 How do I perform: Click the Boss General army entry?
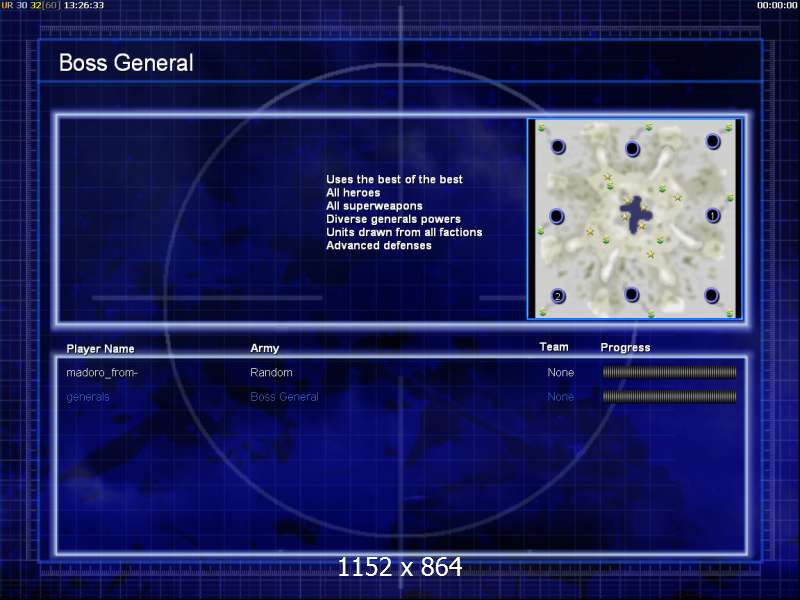(284, 396)
